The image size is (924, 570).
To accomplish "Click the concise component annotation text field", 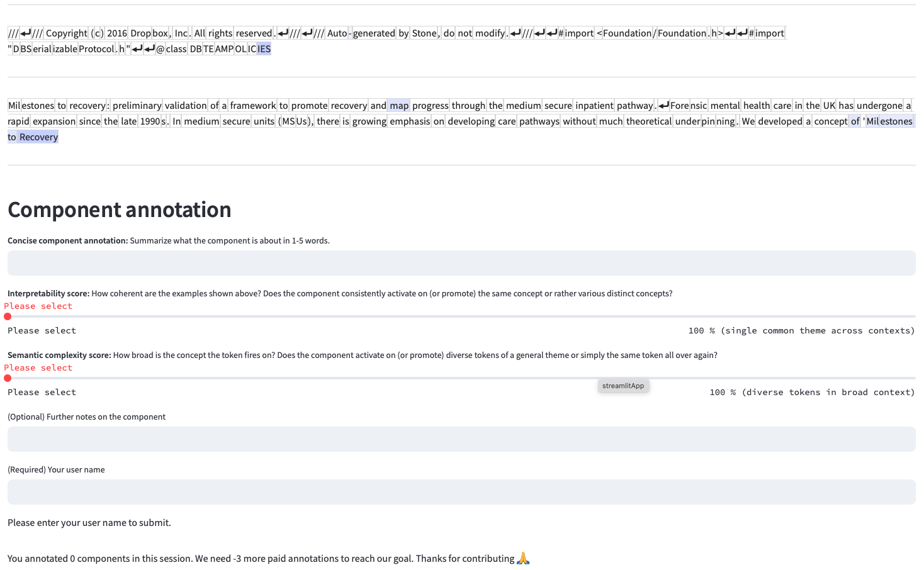I will [x=461, y=263].
